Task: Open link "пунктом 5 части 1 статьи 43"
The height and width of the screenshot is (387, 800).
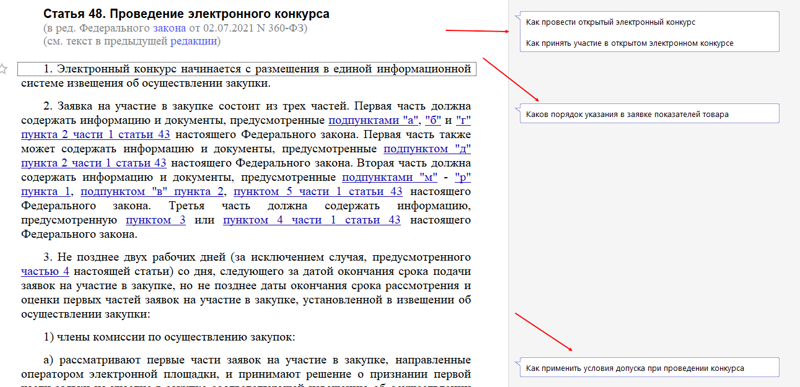Action: pos(318,192)
